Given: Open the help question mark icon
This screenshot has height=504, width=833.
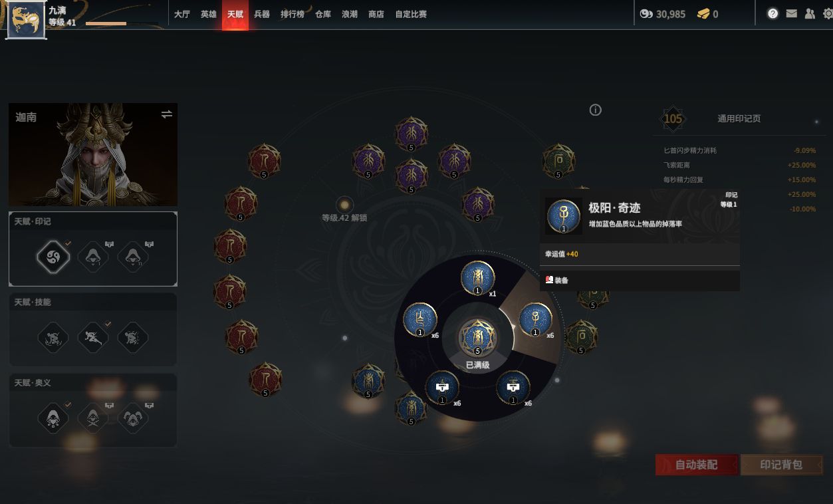Looking at the screenshot, I should point(773,13).
